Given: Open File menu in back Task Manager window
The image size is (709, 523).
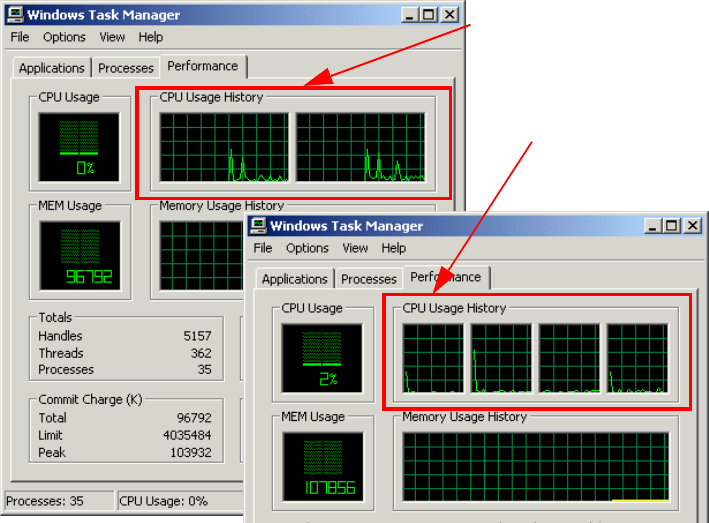Looking at the screenshot, I should [x=20, y=37].
